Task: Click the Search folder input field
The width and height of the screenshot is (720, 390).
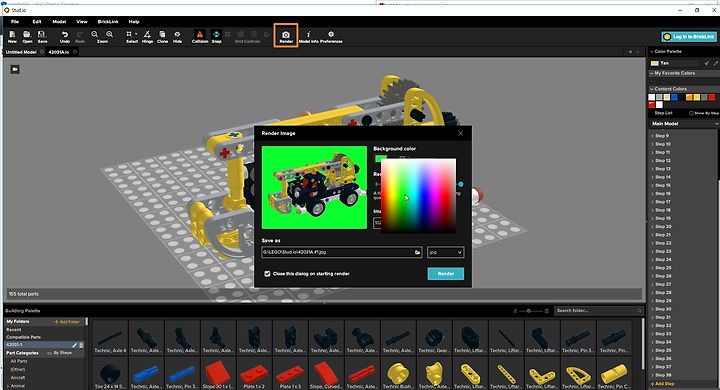Action: tap(598, 311)
